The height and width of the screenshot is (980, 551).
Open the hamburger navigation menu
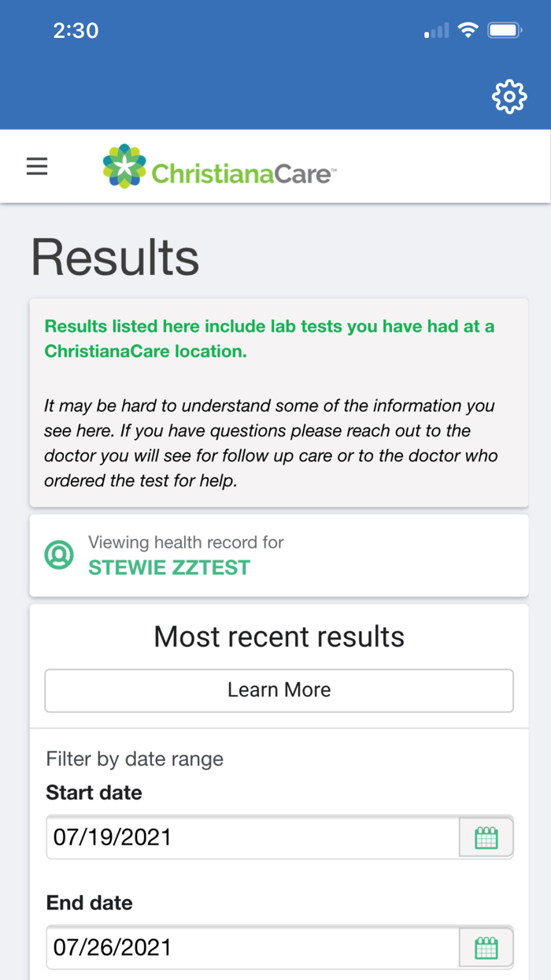click(x=37, y=166)
